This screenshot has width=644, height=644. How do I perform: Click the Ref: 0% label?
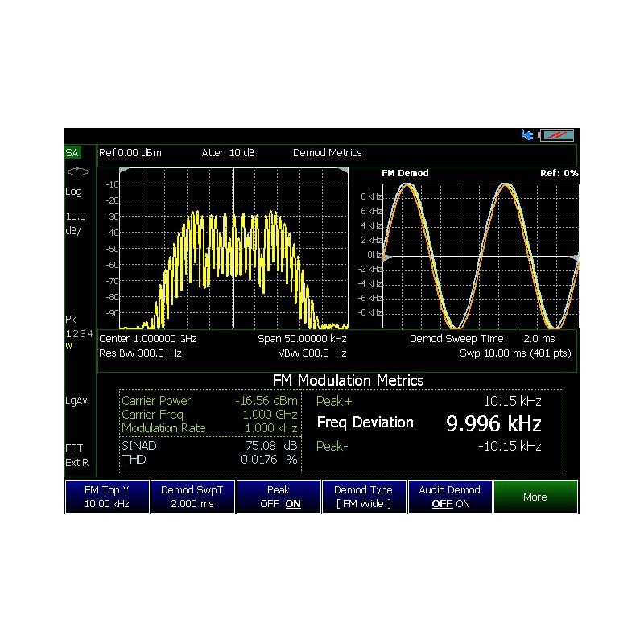click(559, 173)
